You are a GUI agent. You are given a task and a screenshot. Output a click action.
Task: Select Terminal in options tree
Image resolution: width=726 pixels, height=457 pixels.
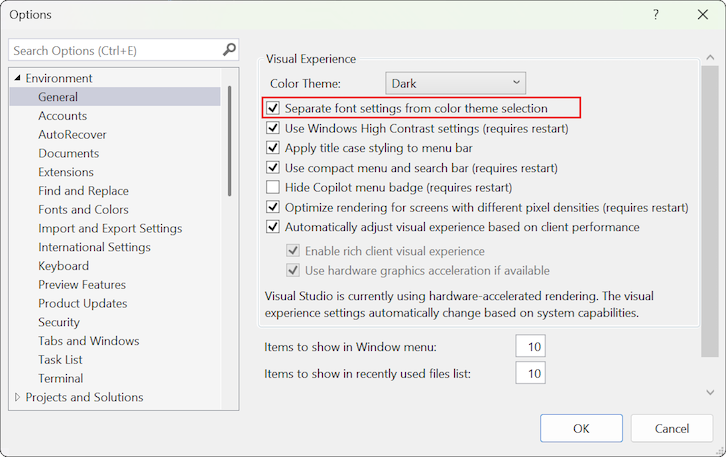point(61,378)
